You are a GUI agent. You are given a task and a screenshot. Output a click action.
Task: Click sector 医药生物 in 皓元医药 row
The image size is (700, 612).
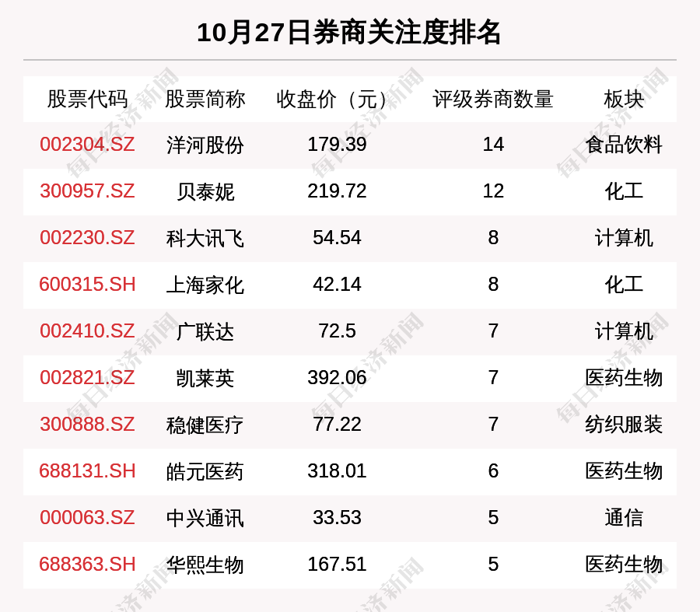[624, 472]
